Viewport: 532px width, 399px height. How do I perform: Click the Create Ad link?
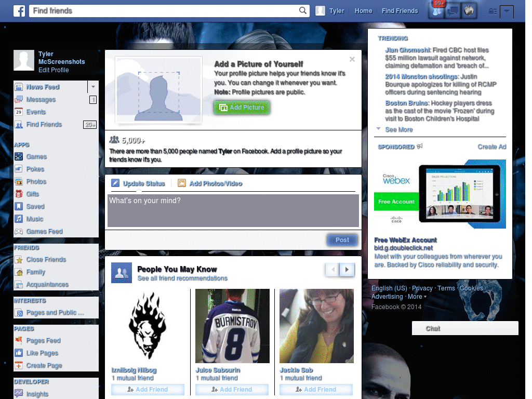(x=491, y=147)
